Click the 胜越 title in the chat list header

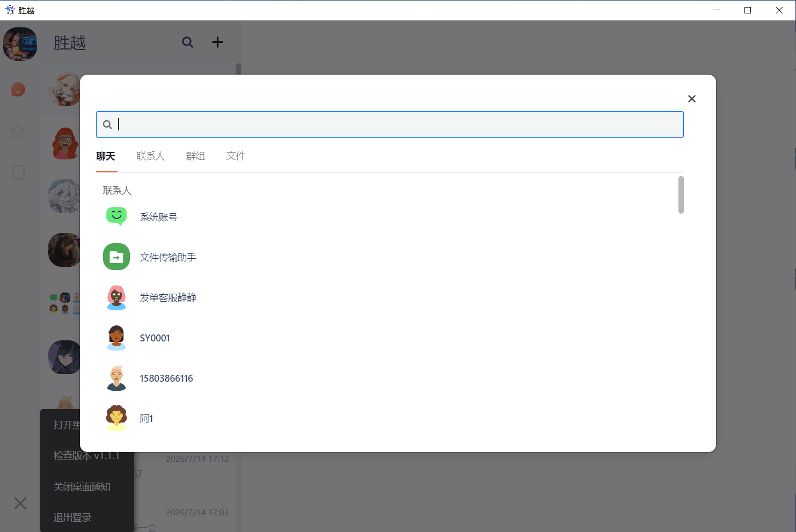click(70, 43)
